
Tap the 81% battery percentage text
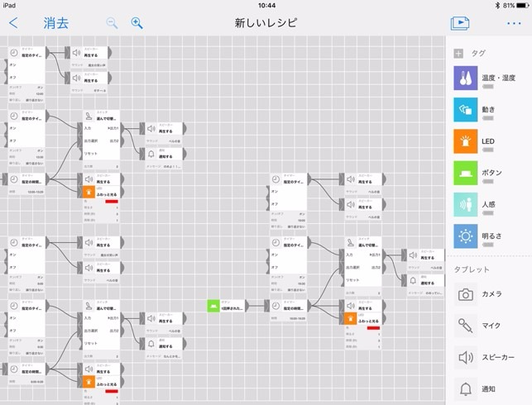click(x=509, y=5)
